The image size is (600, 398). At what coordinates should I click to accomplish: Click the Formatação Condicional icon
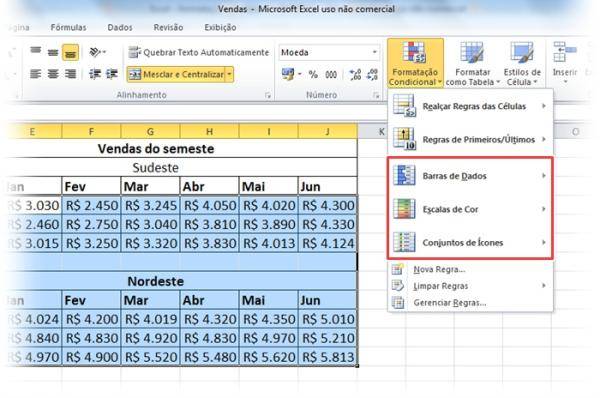tap(415, 63)
